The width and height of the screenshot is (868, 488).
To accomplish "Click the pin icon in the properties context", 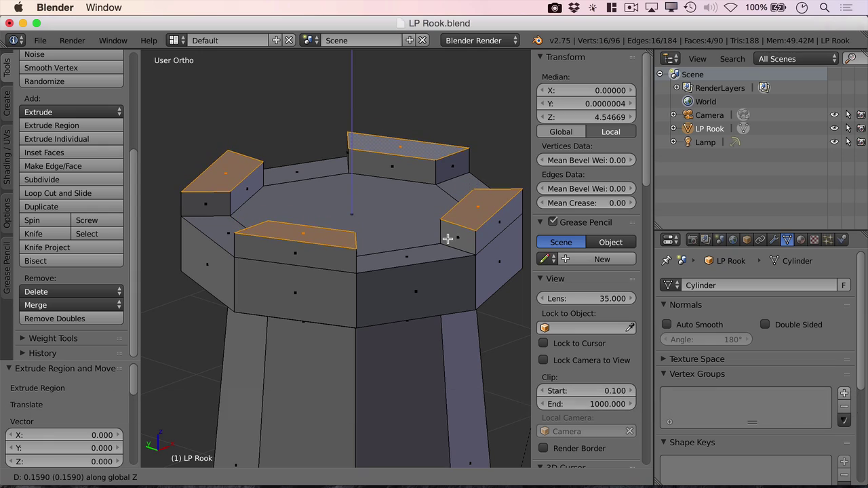I will coord(666,260).
